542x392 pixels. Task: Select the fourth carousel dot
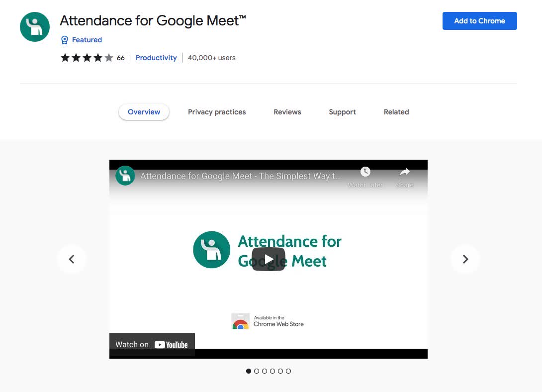[272, 371]
